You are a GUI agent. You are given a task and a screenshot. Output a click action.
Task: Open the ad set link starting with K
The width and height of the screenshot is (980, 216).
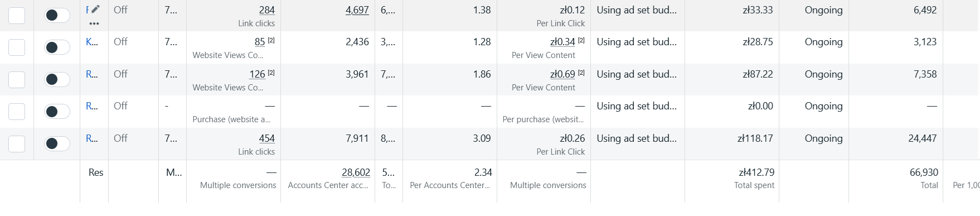[x=92, y=42]
